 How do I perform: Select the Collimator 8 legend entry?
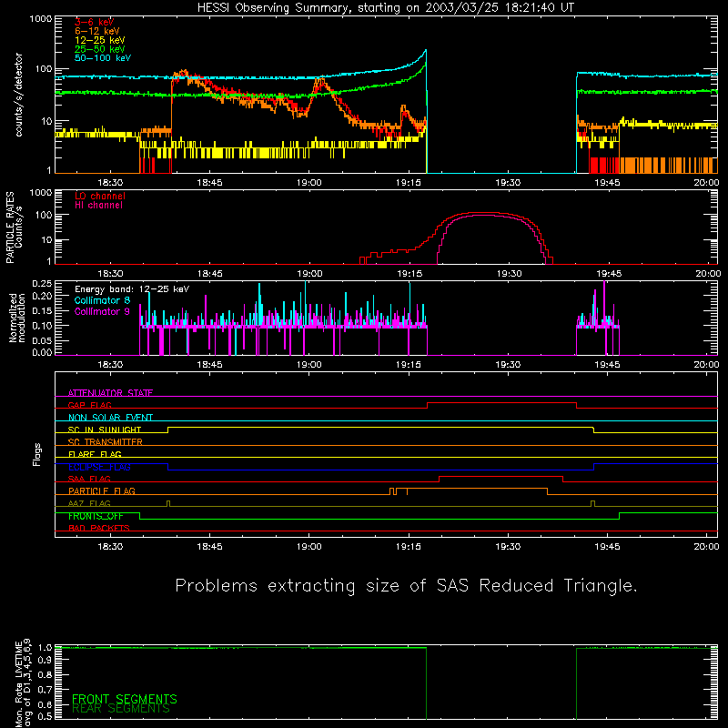tap(102, 300)
